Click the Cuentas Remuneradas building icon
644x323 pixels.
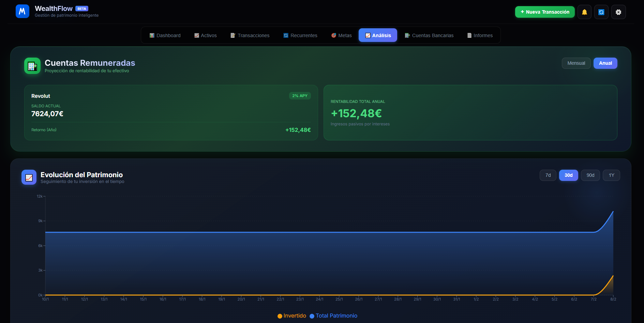click(x=32, y=66)
